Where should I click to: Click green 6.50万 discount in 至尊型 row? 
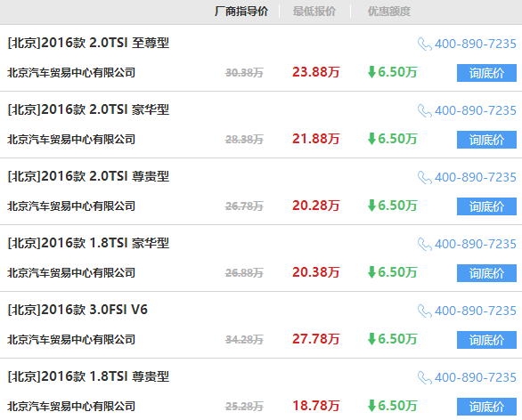point(397,72)
